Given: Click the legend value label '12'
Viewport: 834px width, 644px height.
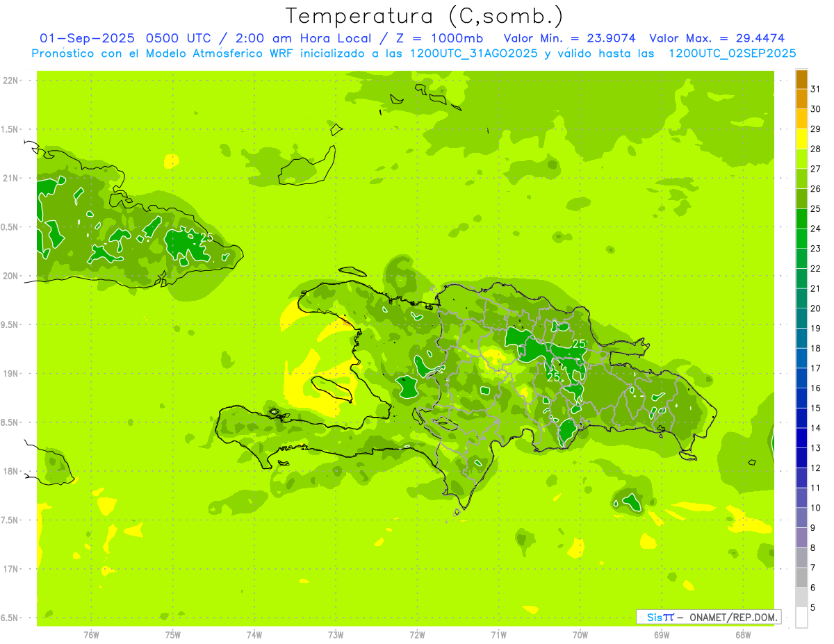Looking at the screenshot, I should (x=816, y=468).
